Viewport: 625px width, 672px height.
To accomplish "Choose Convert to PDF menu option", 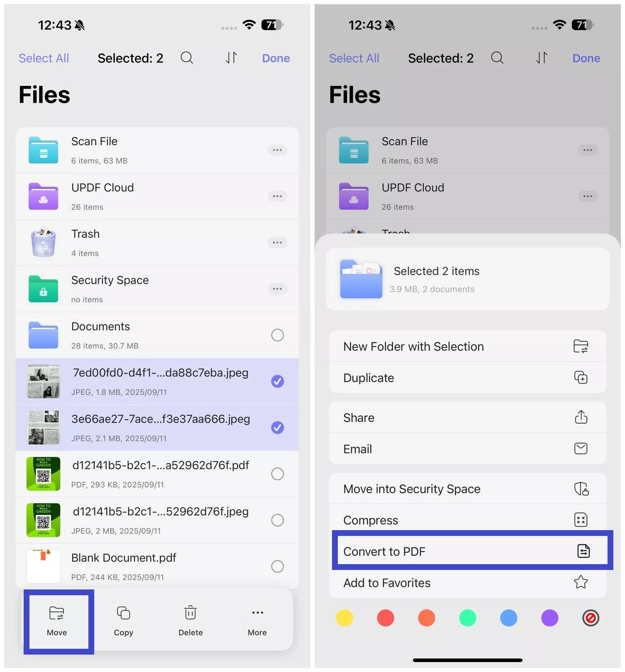I will click(467, 551).
